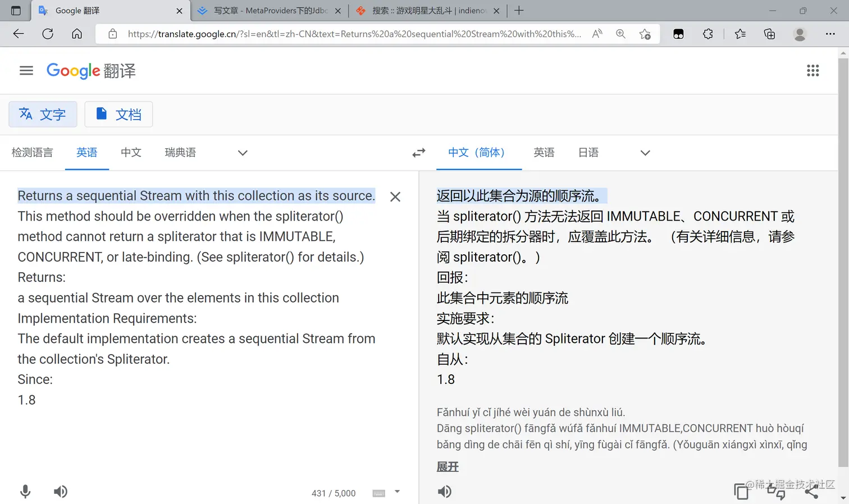The width and height of the screenshot is (849, 504).
Task: Choose 日语 as target language
Action: pyautogui.click(x=588, y=153)
